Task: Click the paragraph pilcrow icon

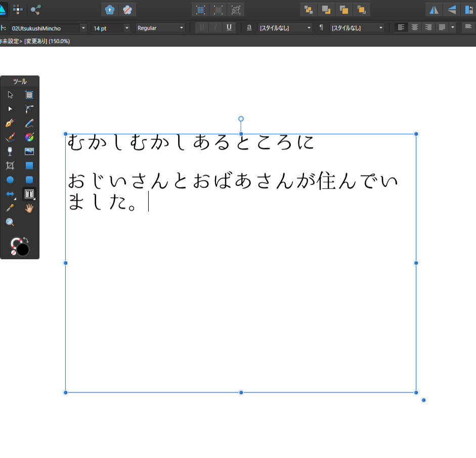Action: point(321,28)
